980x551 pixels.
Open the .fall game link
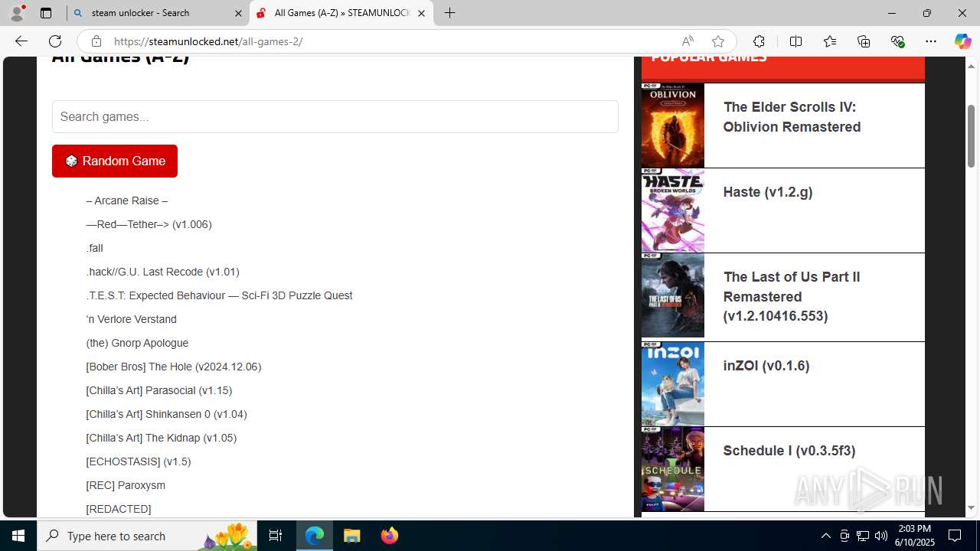(94, 248)
